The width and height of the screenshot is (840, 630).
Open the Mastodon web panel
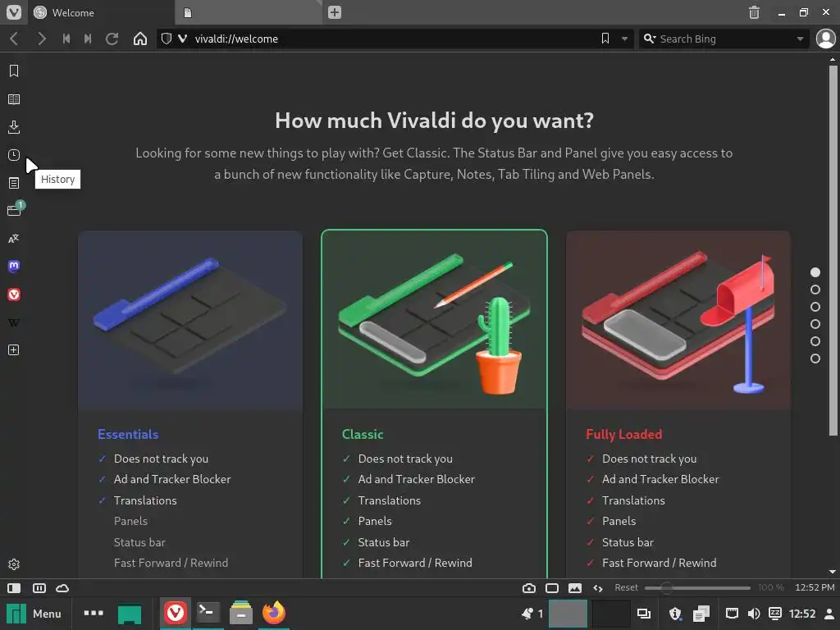[14, 267]
